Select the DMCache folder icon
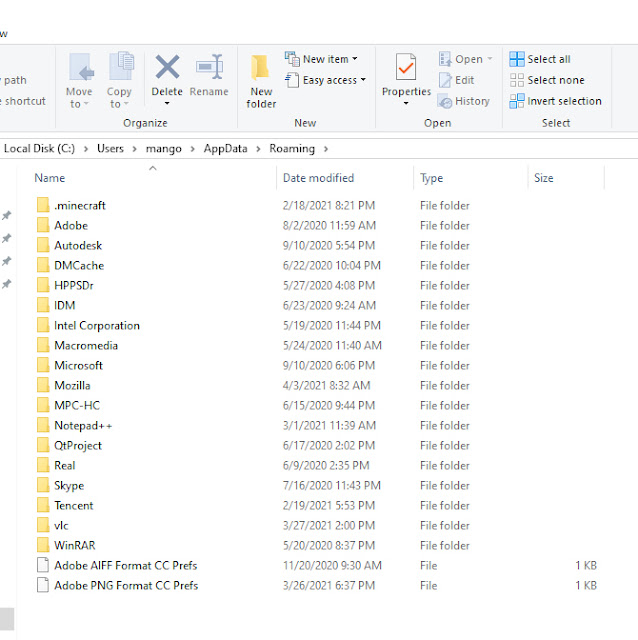Screen dimensions: 638x640 pos(43,265)
